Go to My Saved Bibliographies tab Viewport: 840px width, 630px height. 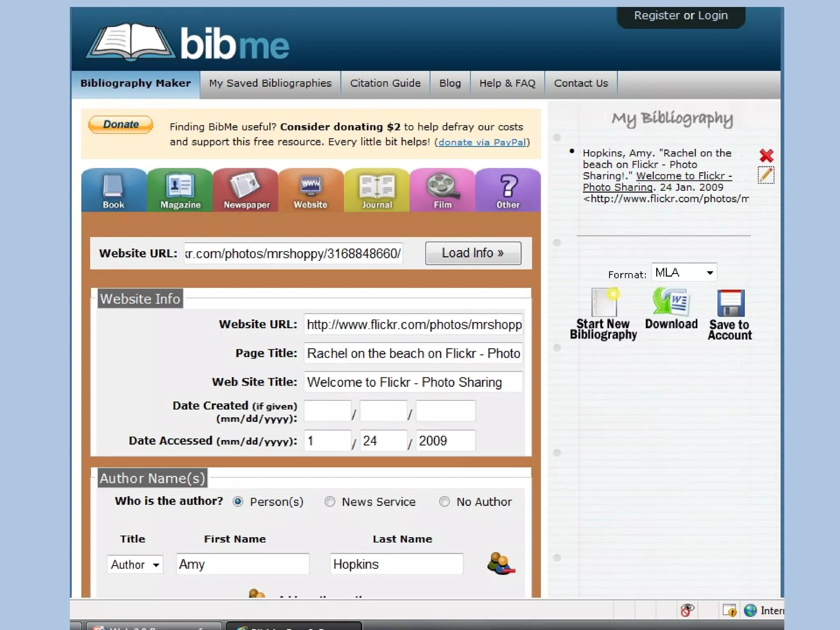click(270, 83)
